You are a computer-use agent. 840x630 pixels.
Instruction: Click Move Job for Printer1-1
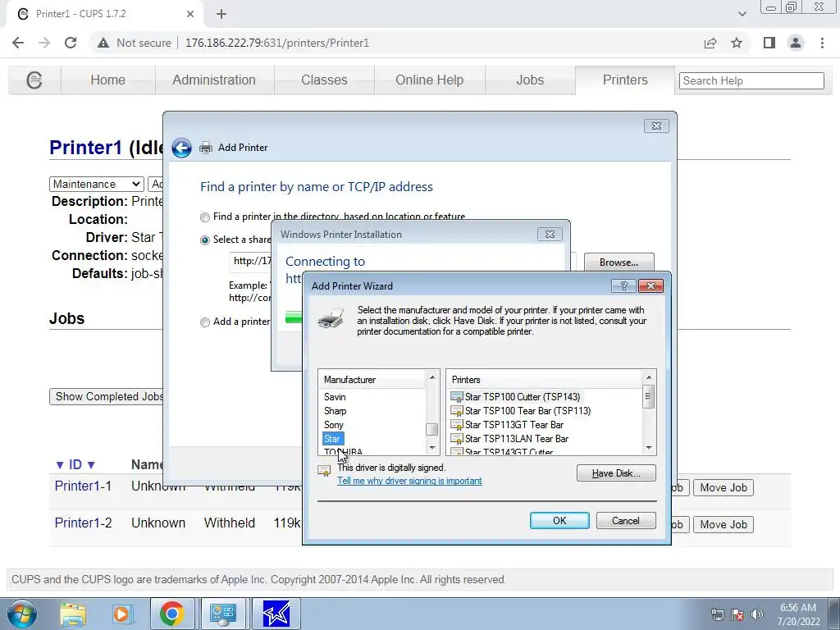(x=724, y=487)
